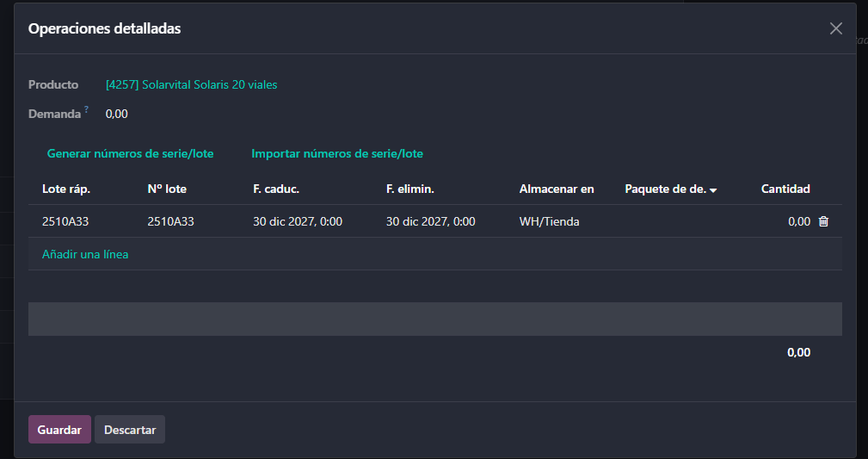Open the Demanda help tooltip question mark

click(x=87, y=110)
